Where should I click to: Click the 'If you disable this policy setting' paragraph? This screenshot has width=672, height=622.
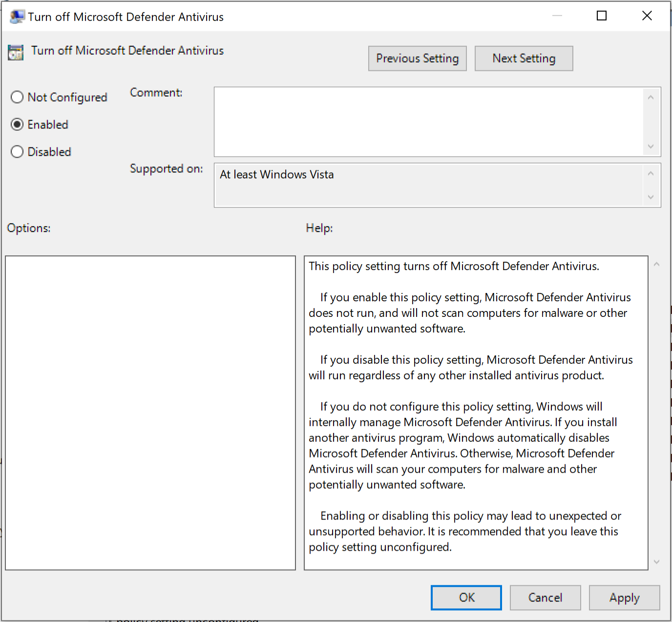click(x=471, y=368)
